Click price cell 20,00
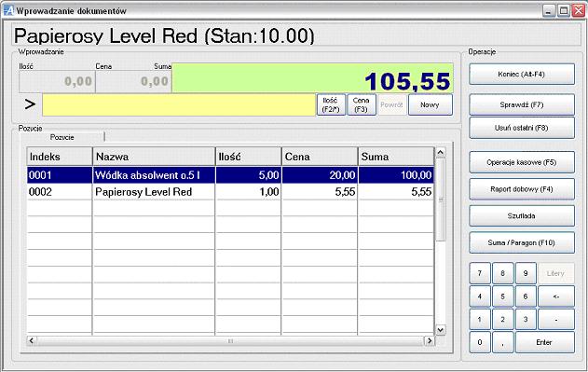The height and width of the screenshot is (372, 588). point(320,175)
